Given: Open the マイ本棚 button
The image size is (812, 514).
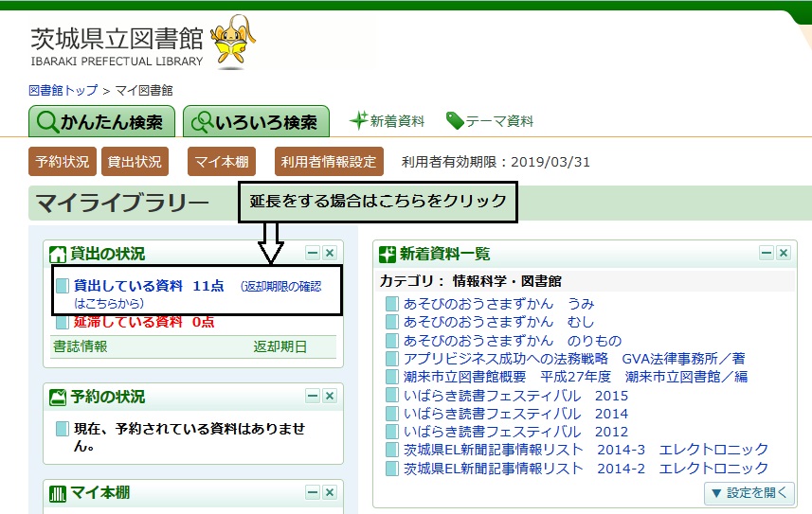Looking at the screenshot, I should tap(222, 162).
